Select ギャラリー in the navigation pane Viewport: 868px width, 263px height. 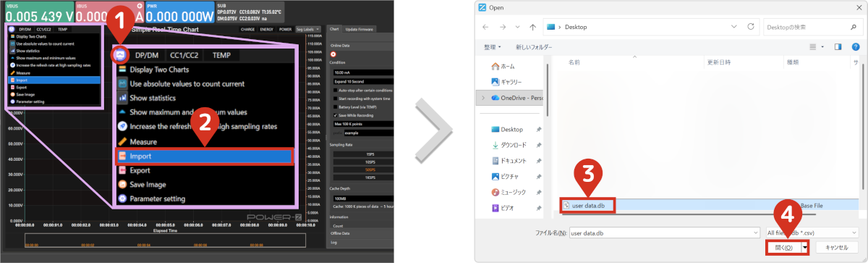pyautogui.click(x=506, y=82)
